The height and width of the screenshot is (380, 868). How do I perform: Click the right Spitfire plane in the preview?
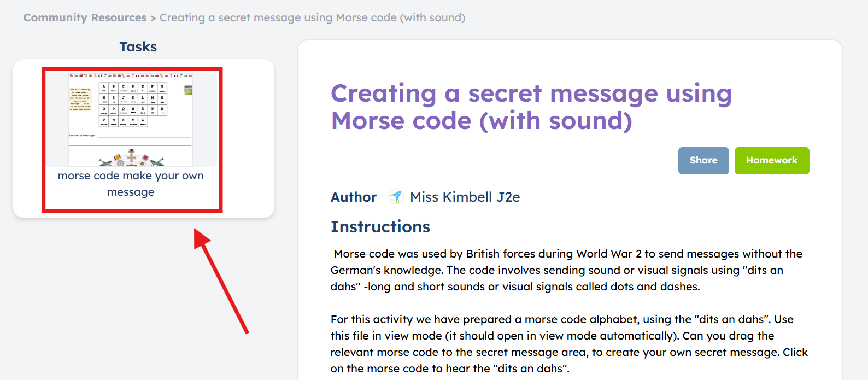coord(156,162)
